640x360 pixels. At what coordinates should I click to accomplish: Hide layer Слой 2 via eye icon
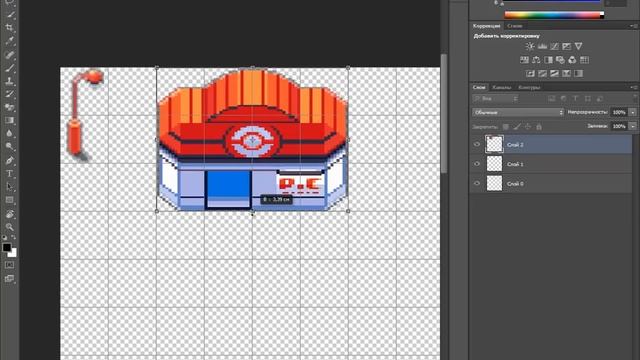tap(477, 144)
